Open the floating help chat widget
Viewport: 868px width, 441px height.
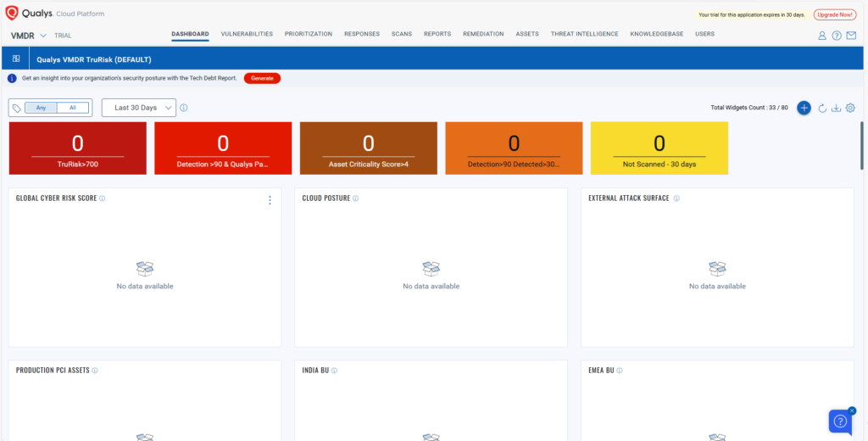click(840, 421)
